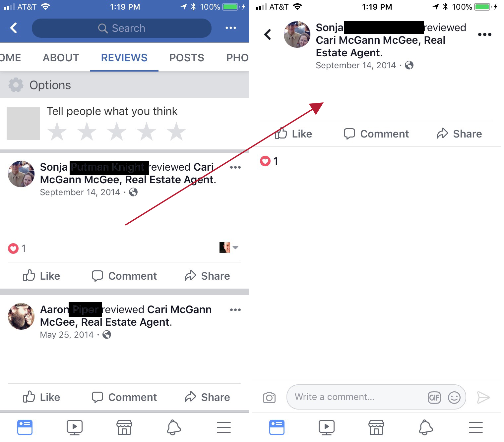The image size is (504, 442).
Task: Open Marketplace icon in left bottom bar
Action: pos(124,427)
